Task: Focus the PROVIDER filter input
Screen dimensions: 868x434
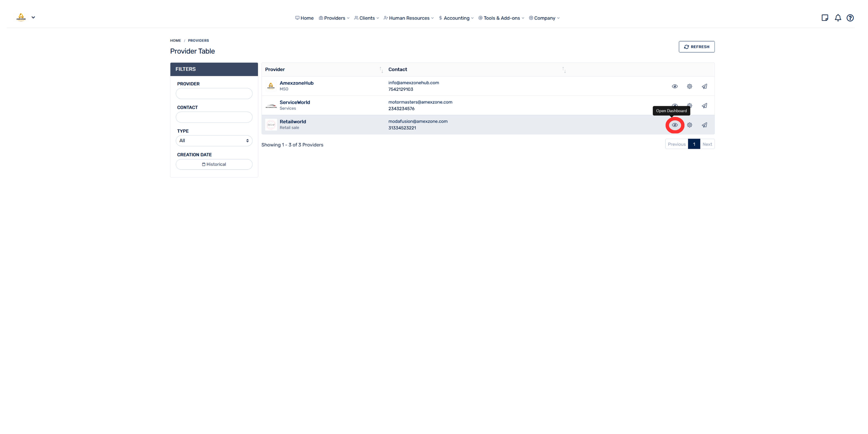Action: coord(214,94)
